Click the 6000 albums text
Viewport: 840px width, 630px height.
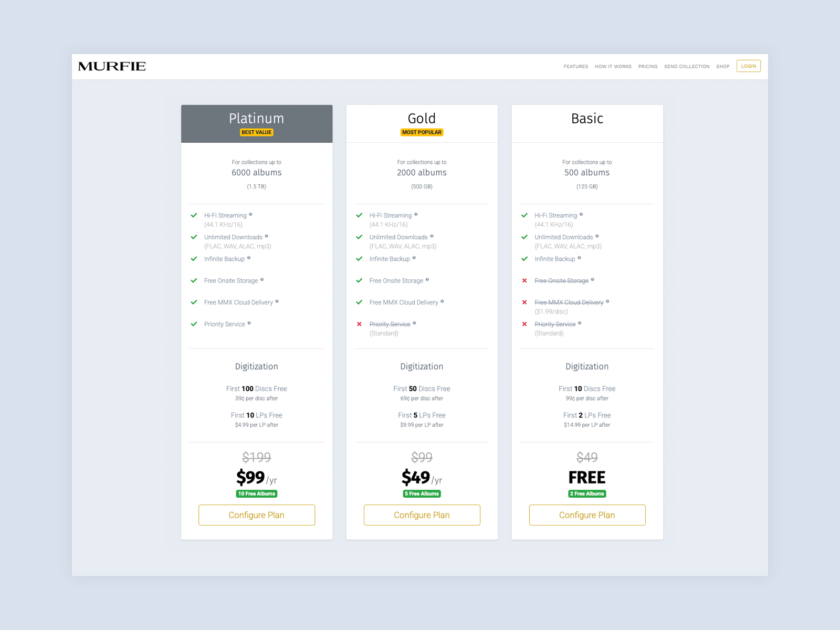257,173
